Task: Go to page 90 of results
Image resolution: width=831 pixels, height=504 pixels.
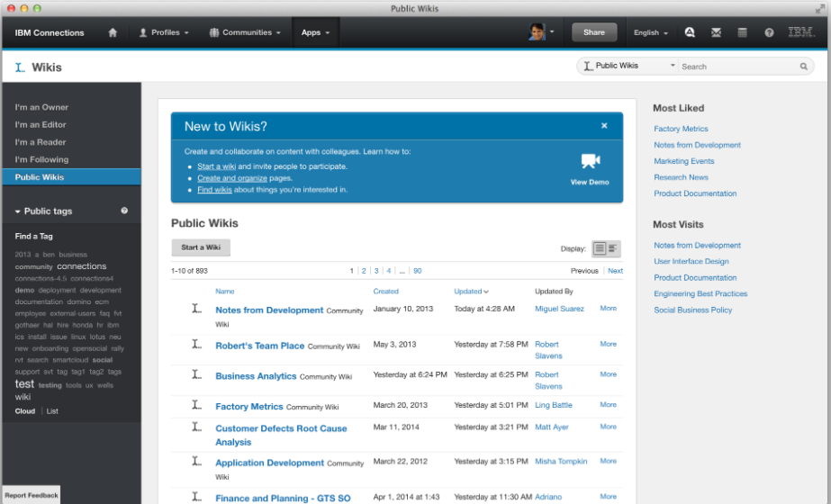Action: coord(418,271)
